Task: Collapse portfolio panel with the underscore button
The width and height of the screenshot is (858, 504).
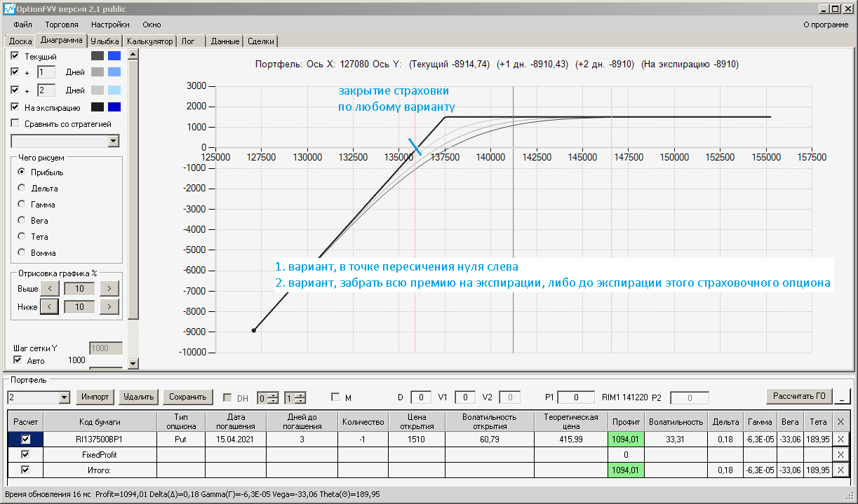Action: tap(842, 397)
